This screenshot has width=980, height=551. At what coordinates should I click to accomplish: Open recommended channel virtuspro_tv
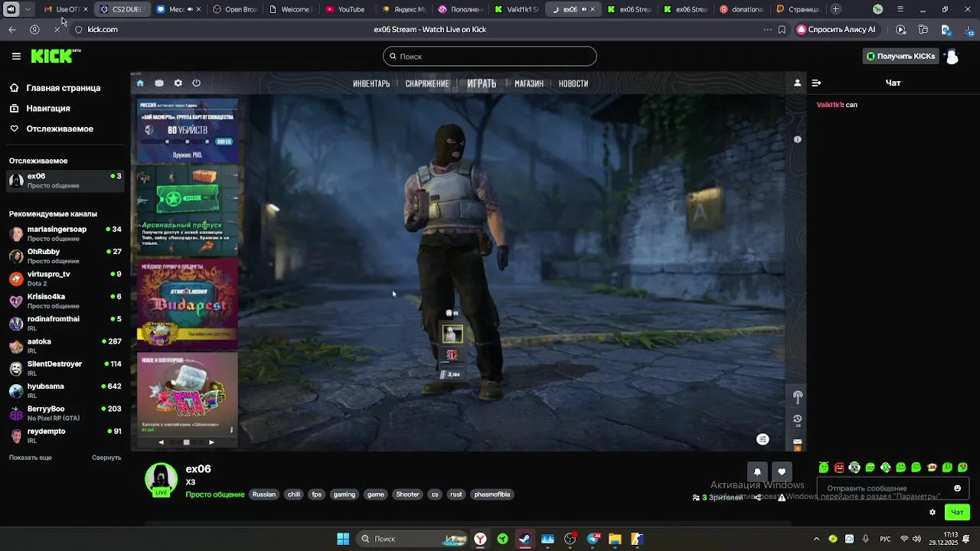click(65, 278)
